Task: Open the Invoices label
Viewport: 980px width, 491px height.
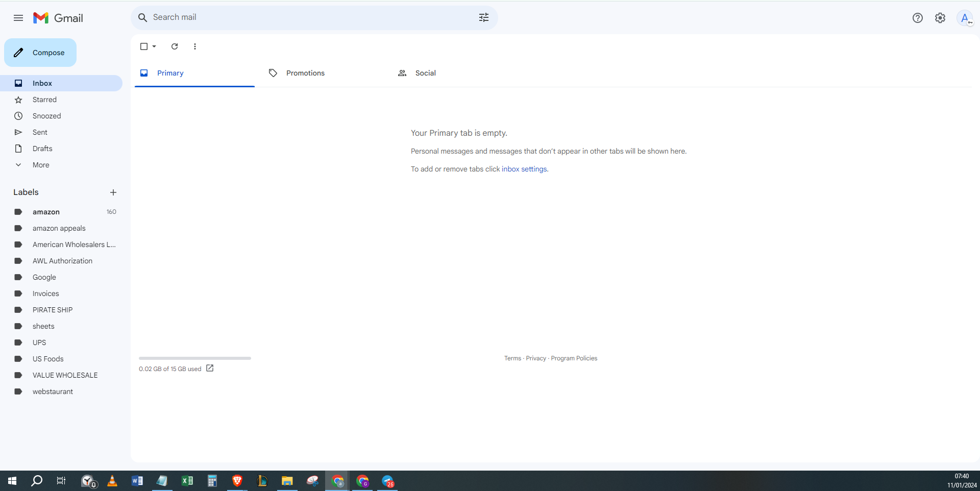Action: [61, 293]
